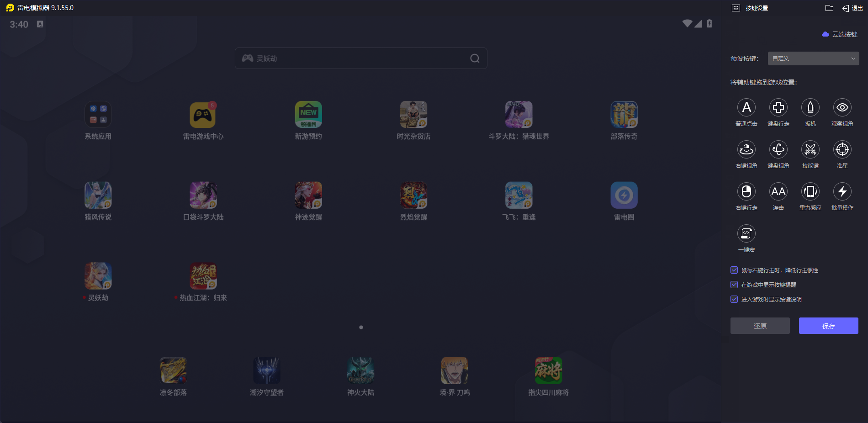The width and height of the screenshot is (868, 423).
Task: Select the 重力感应 gravity sensor icon
Action: (x=810, y=192)
